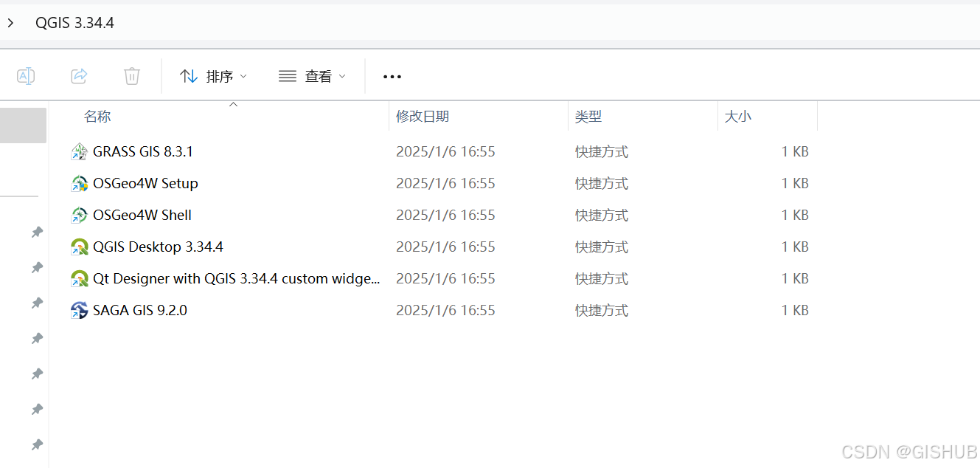The height and width of the screenshot is (468, 980).
Task: Click the Rename toolbar icon
Action: (x=26, y=76)
